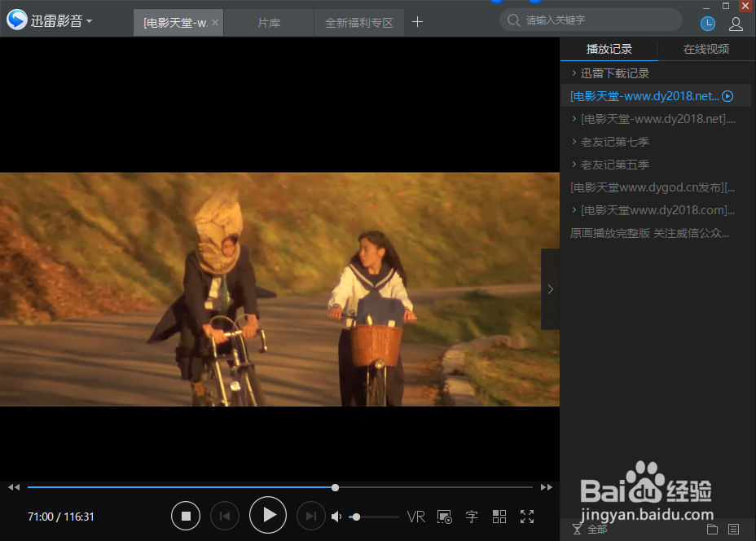The height and width of the screenshot is (541, 756).
Task: Go to the previous video
Action: tap(225, 516)
